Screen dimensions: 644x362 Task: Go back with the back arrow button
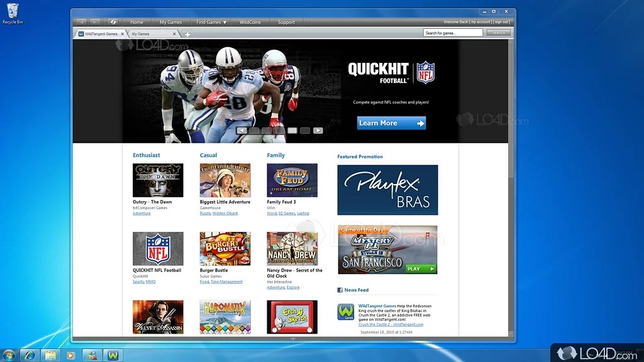coord(82,22)
